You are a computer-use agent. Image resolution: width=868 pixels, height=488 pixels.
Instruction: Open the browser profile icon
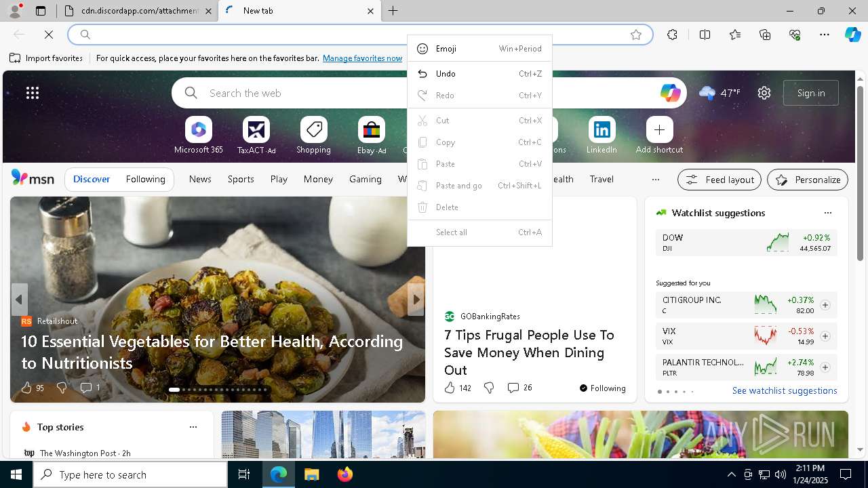pyautogui.click(x=14, y=11)
